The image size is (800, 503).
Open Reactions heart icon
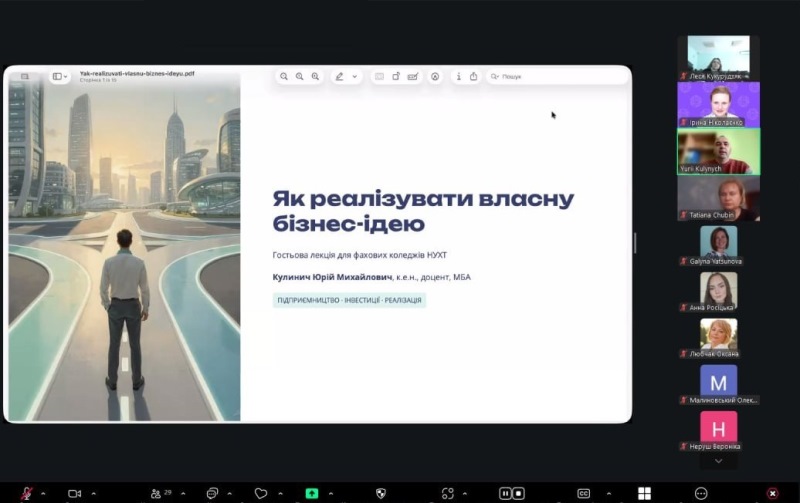(261, 493)
